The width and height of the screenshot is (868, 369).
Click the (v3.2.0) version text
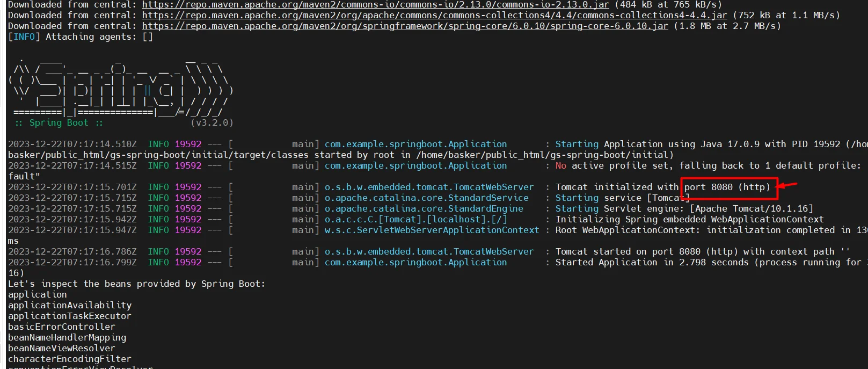point(212,123)
